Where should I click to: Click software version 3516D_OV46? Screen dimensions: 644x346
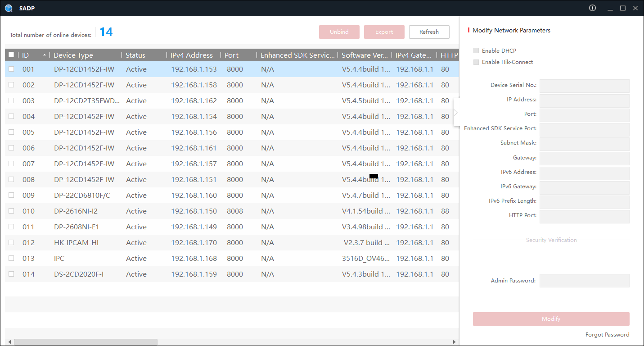coord(366,259)
